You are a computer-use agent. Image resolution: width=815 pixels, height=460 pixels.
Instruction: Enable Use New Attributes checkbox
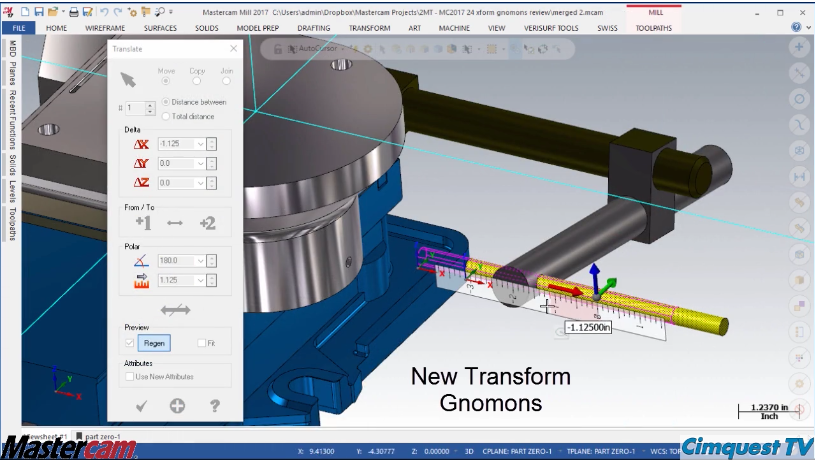(129, 376)
